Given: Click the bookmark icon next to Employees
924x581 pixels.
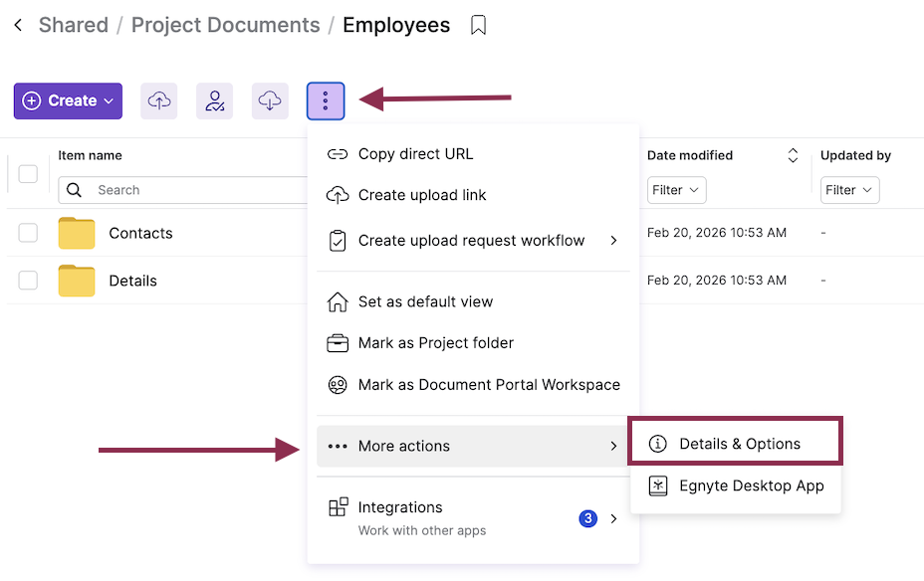Looking at the screenshot, I should click(x=478, y=25).
